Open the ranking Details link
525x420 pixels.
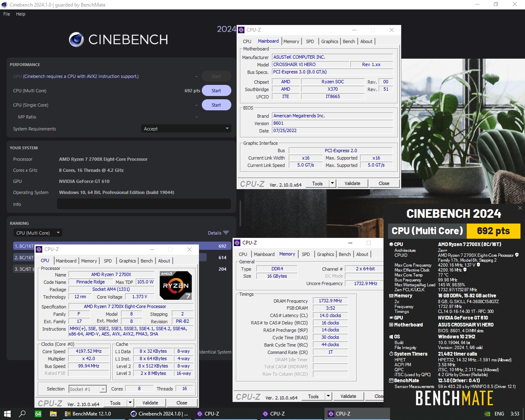[215, 233]
